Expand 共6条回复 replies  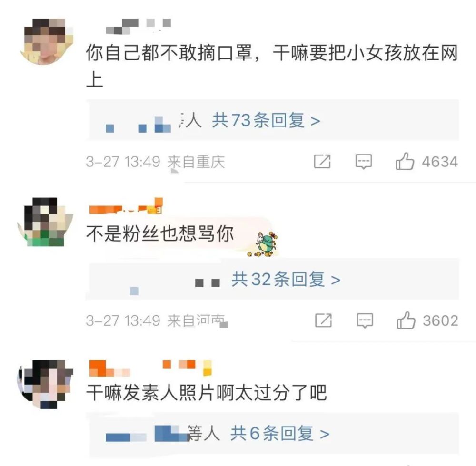tap(280, 433)
